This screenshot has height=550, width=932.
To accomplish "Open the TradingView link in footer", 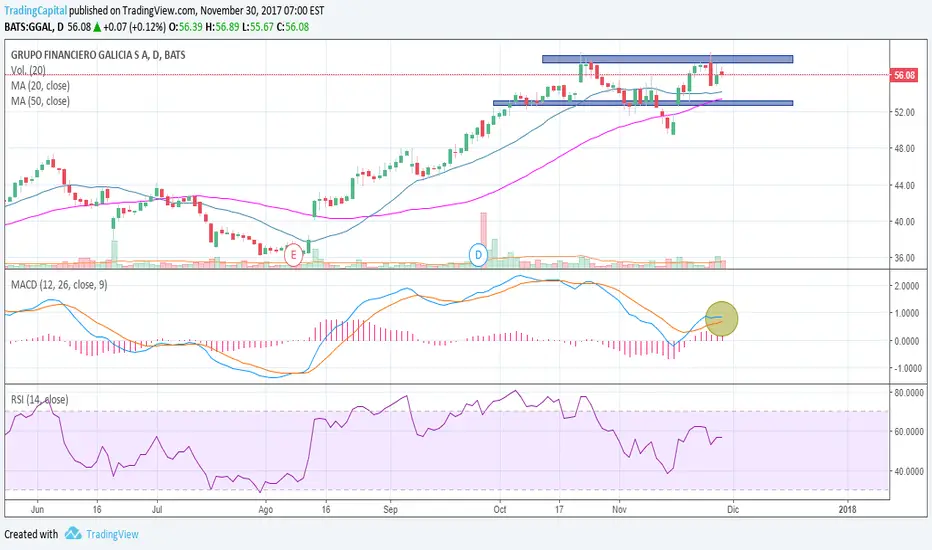I will coord(112,534).
